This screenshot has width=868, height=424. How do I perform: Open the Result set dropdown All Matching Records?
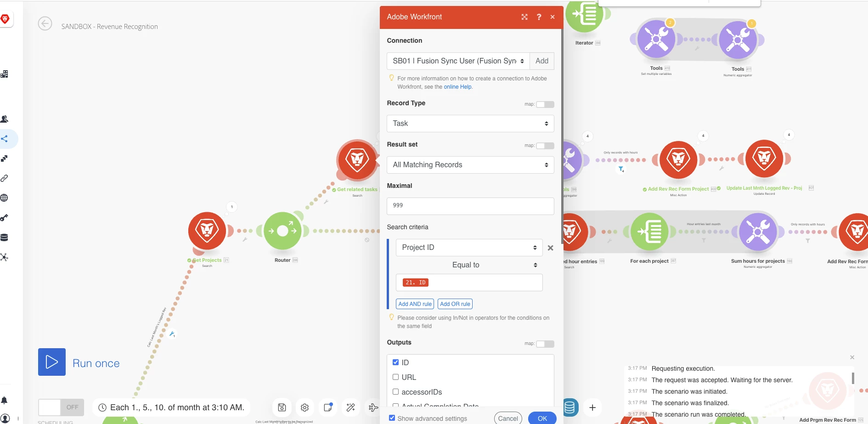pos(470,165)
